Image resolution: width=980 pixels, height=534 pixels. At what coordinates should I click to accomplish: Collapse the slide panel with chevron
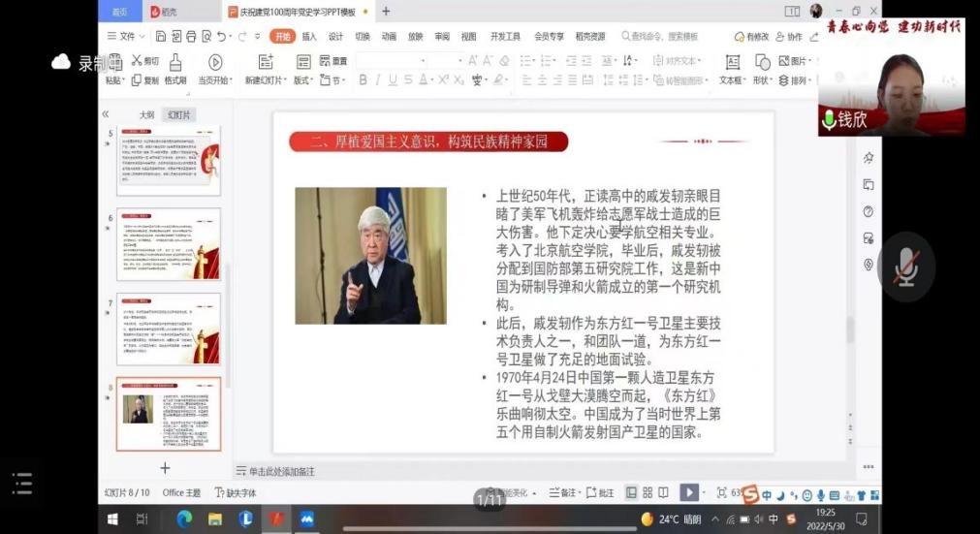106,114
